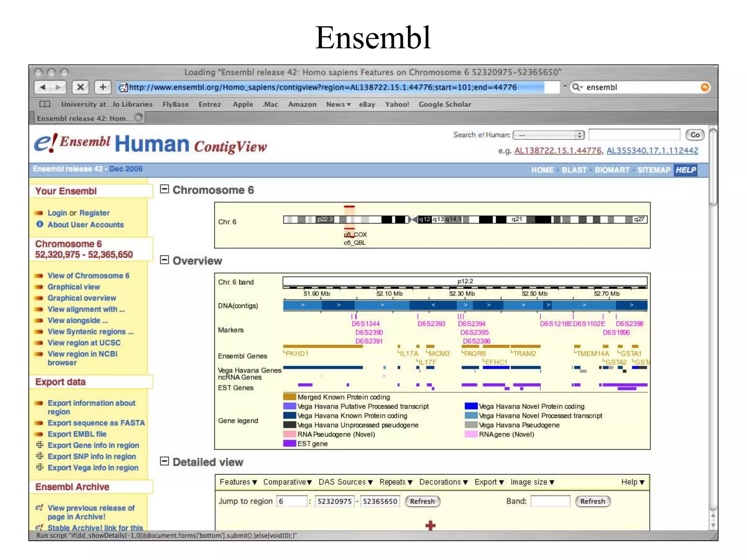The width and height of the screenshot is (747, 560).
Task: Click the info icon beside About User Accounts
Action: (x=40, y=224)
